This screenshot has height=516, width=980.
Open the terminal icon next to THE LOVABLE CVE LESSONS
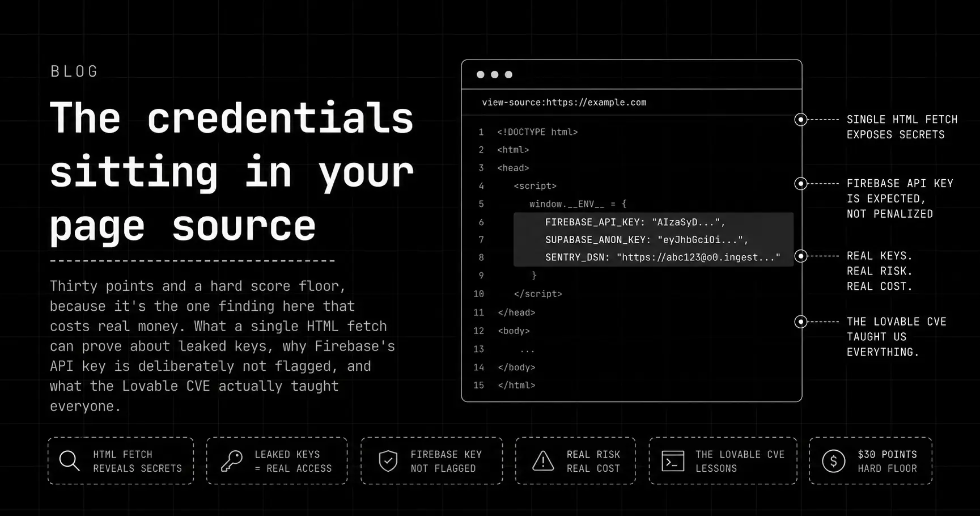(673, 461)
